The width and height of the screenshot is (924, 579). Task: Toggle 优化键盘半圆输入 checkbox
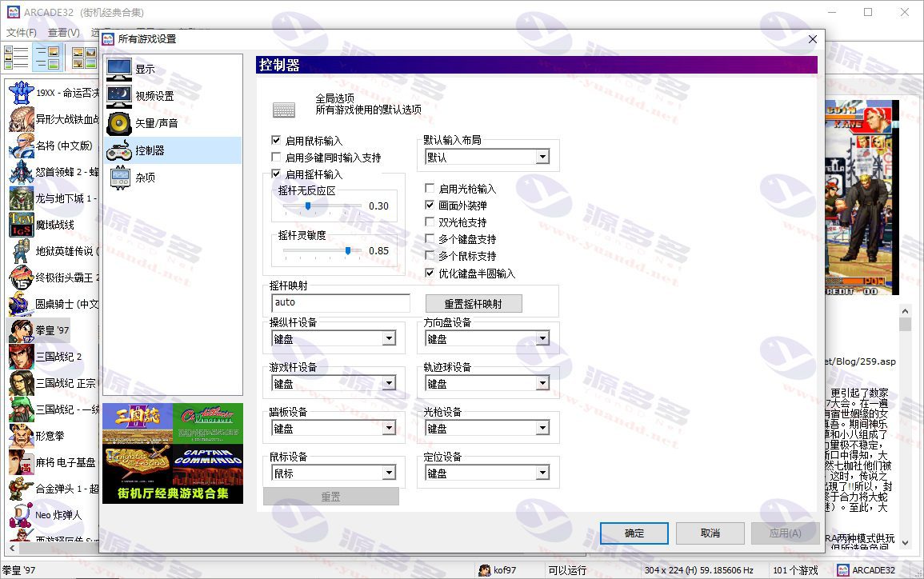430,273
